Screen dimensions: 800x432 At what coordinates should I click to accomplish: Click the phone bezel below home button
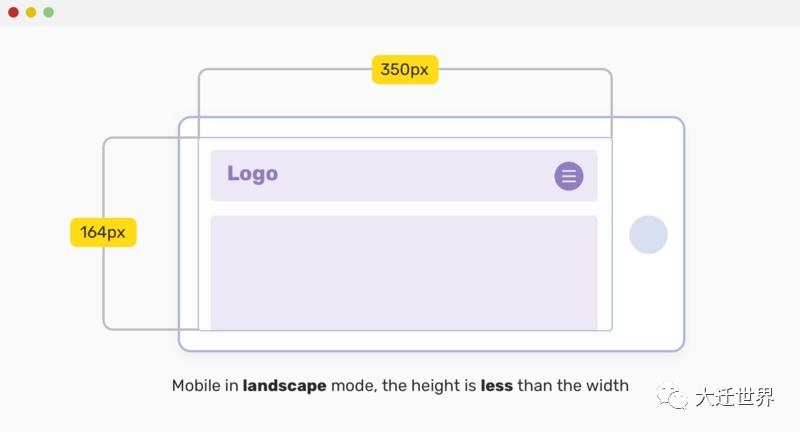(x=648, y=300)
